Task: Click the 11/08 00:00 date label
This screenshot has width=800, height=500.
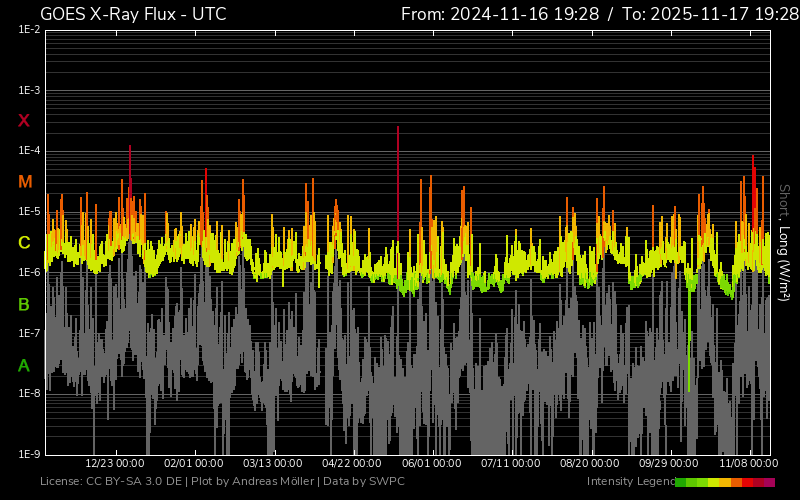Action: 748,464
